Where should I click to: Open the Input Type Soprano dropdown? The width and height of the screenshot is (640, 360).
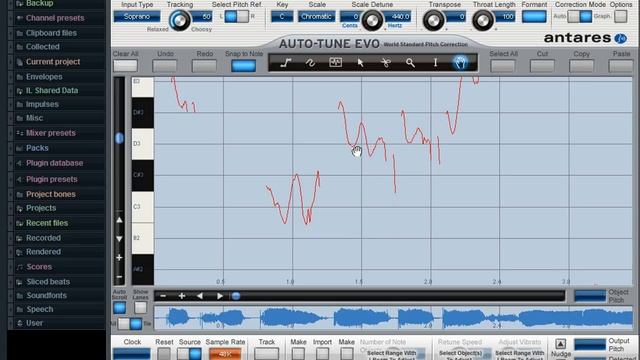click(137, 17)
